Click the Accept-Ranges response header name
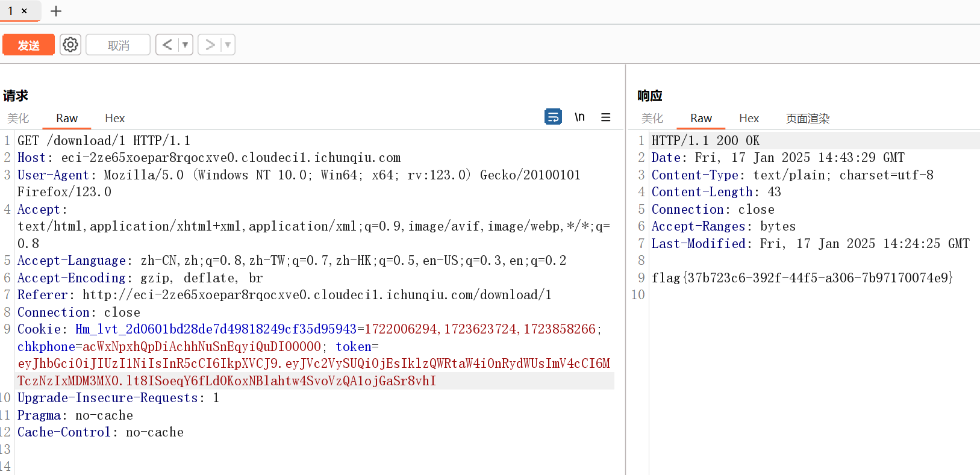Viewport: 980px width, 475px height. pyautogui.click(x=698, y=226)
